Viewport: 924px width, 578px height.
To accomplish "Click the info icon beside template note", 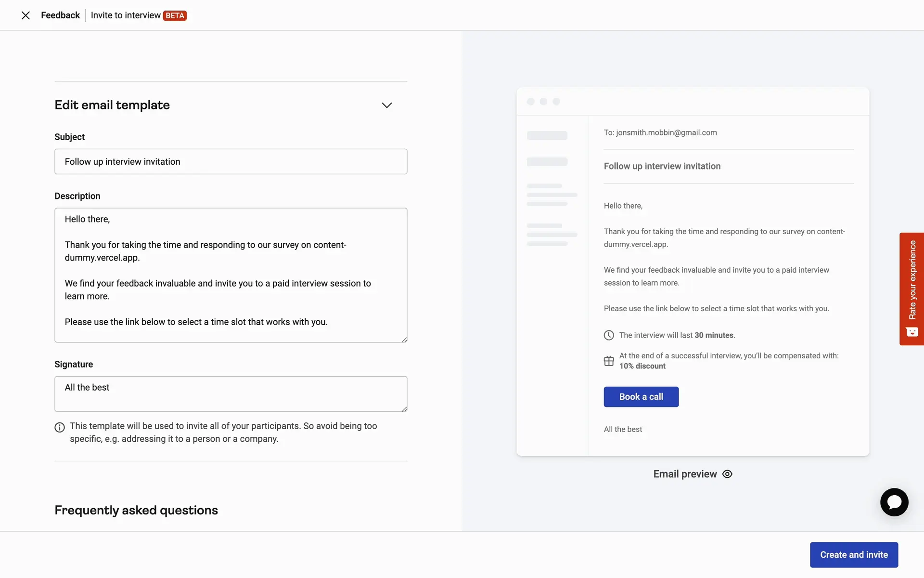I will click(60, 427).
